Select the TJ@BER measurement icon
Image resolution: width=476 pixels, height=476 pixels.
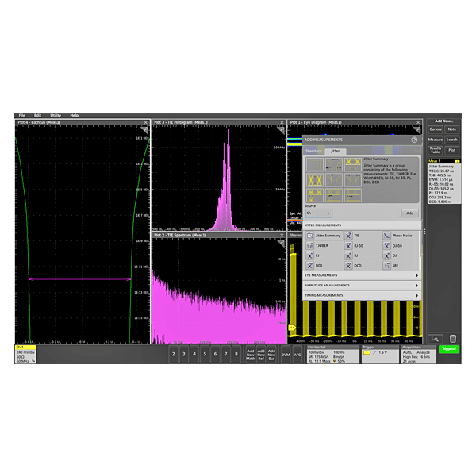coord(310,246)
